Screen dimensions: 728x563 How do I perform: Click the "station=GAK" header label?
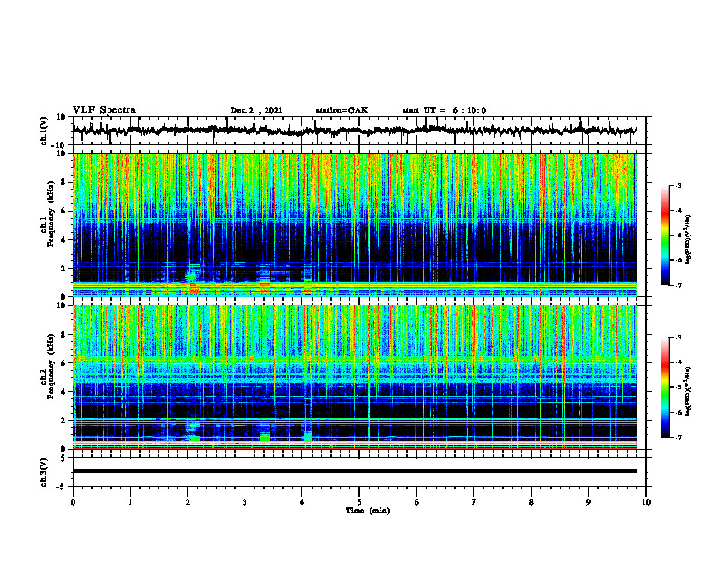[342, 110]
